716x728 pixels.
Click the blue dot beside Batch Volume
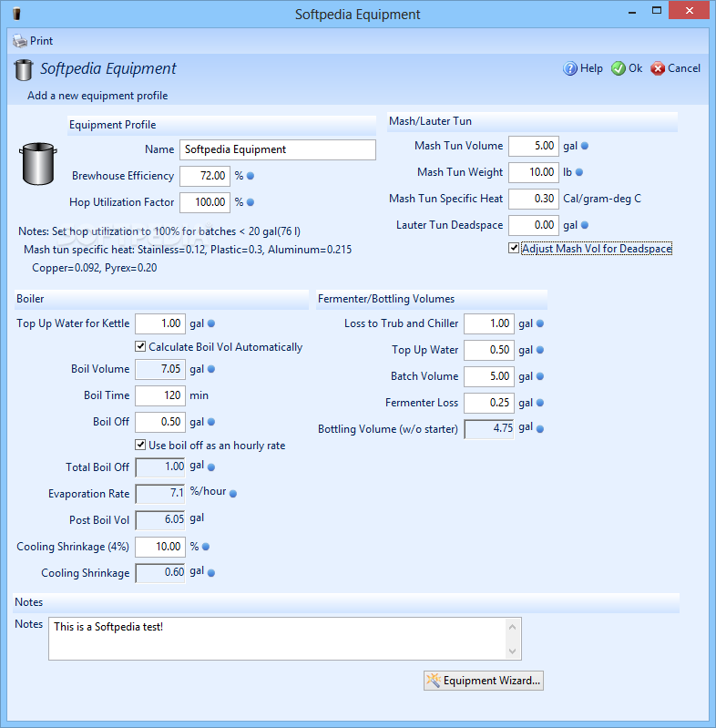click(x=540, y=376)
